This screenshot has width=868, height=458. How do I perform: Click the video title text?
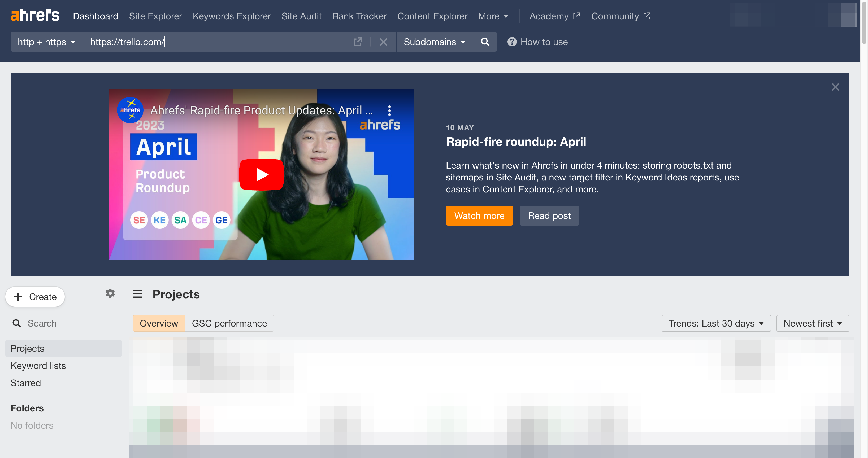tap(262, 111)
